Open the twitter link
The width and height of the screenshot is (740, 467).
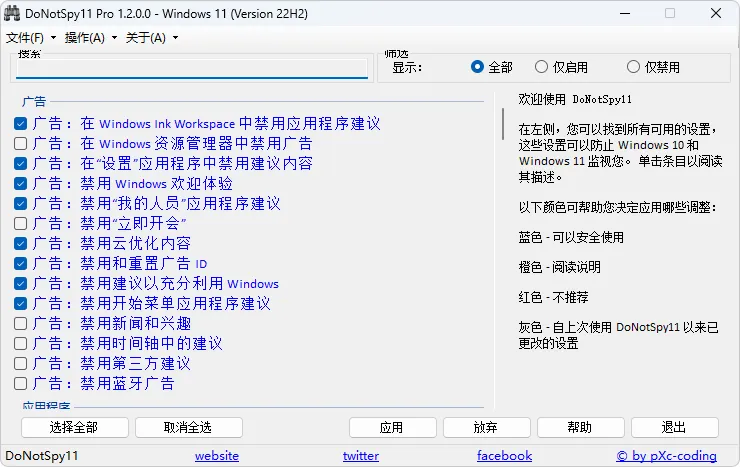[361, 456]
